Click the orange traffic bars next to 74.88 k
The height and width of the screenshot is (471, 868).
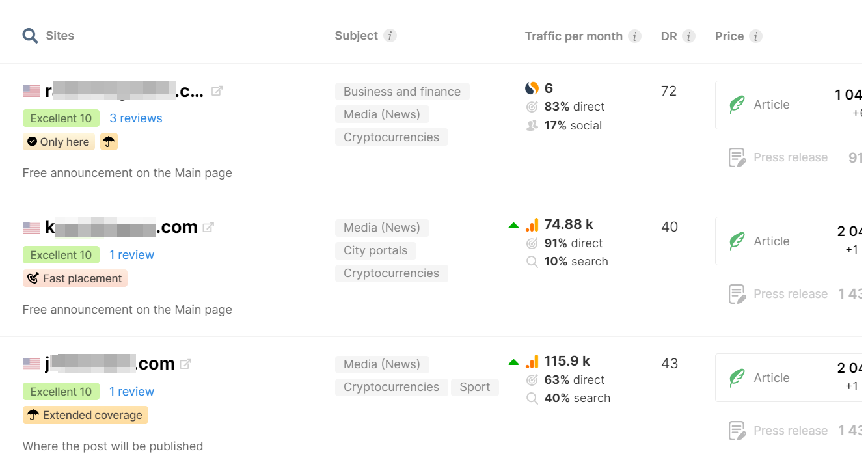(532, 224)
